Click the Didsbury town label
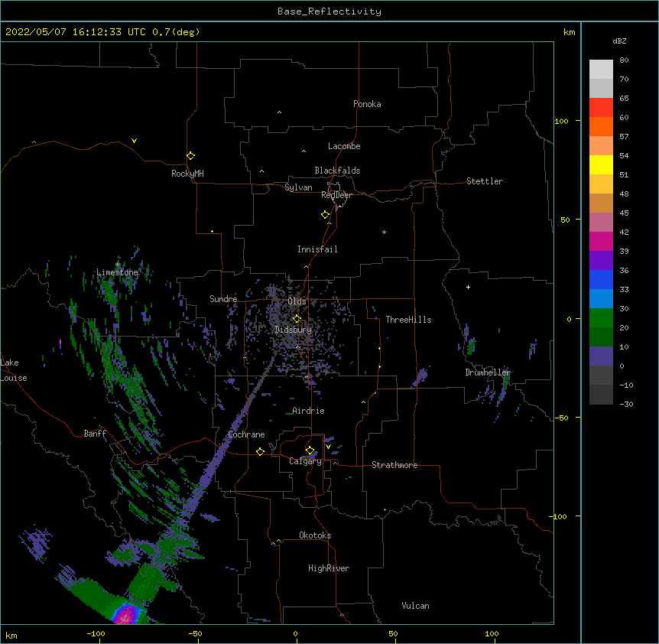The height and width of the screenshot is (644, 659). click(294, 330)
